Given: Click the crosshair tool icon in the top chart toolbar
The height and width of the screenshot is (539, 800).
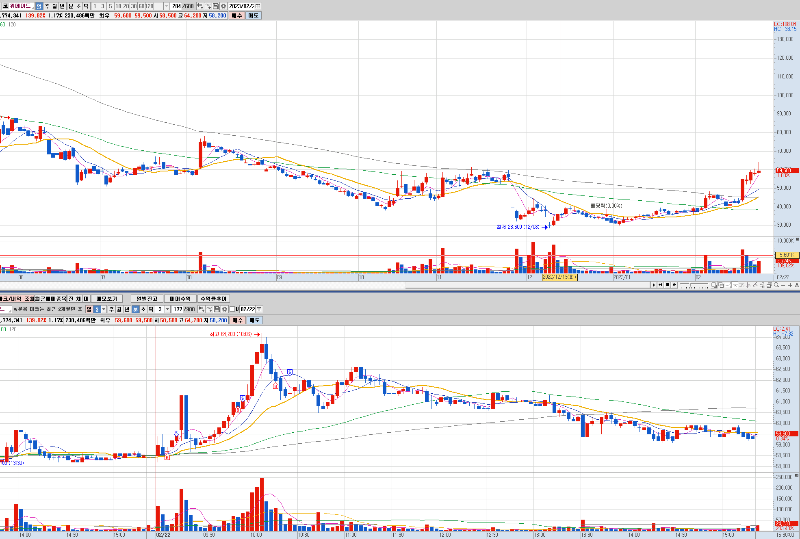Looking at the screenshot, I should pyautogui.click(x=208, y=6).
